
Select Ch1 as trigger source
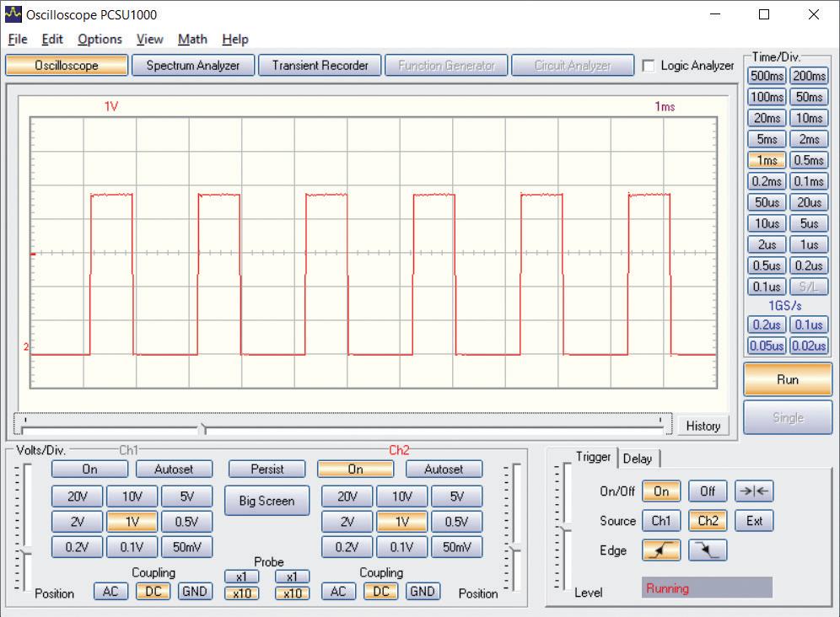click(x=661, y=521)
